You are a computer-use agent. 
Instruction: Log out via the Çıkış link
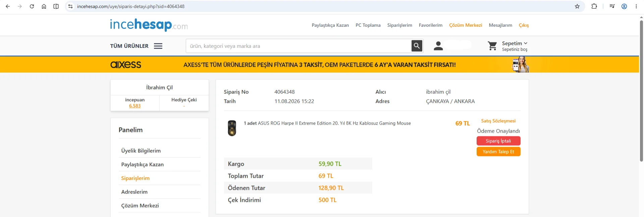tap(524, 25)
